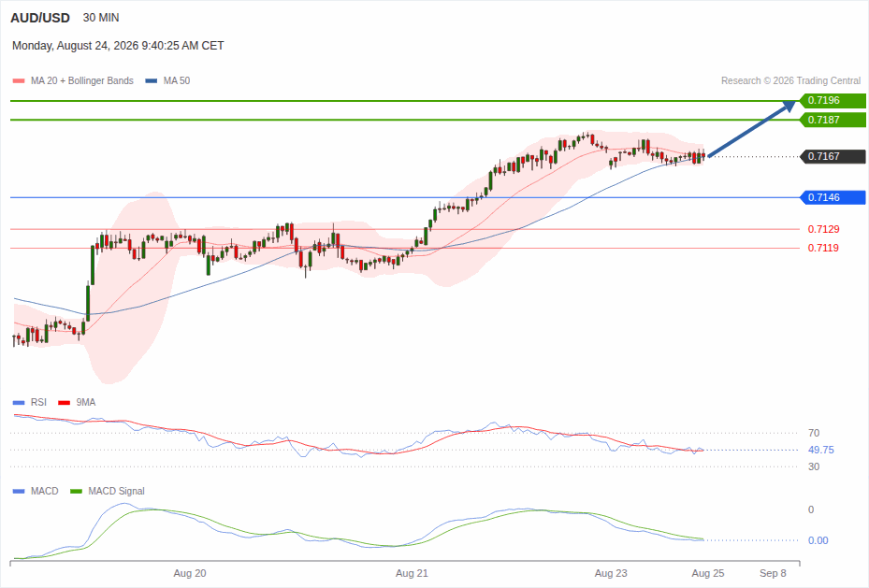Screen dimensions: 869x588
Task: Click the date and time stamp text
Action: tap(118, 46)
